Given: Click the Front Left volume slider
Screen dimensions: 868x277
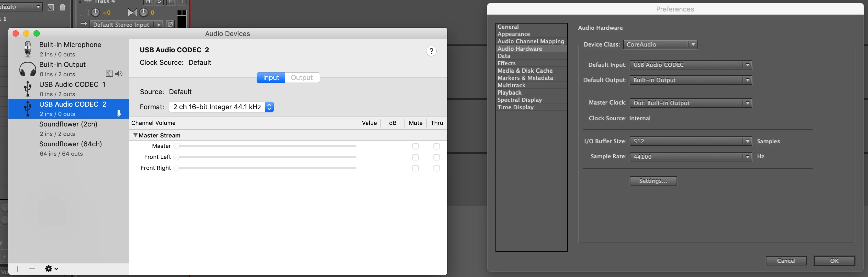Looking at the screenshot, I should click(265, 157).
